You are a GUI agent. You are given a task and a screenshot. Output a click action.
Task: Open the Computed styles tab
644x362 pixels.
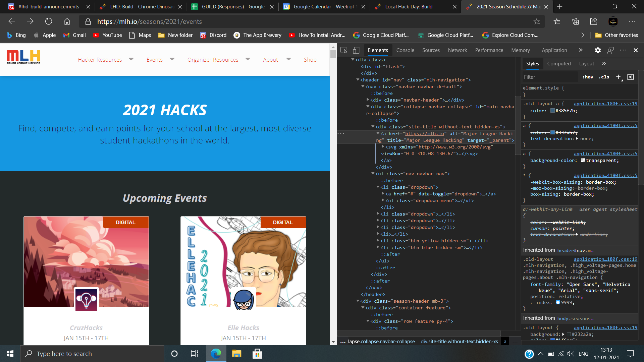559,63
